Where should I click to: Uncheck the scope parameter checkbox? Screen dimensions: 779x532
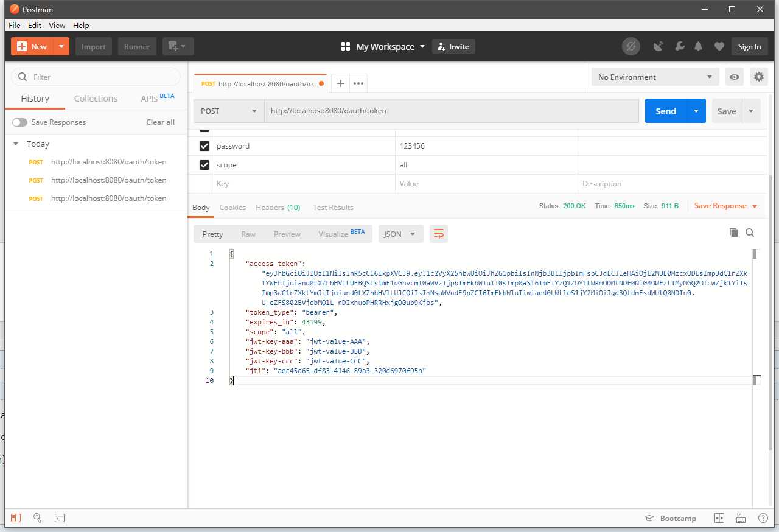[x=204, y=165]
